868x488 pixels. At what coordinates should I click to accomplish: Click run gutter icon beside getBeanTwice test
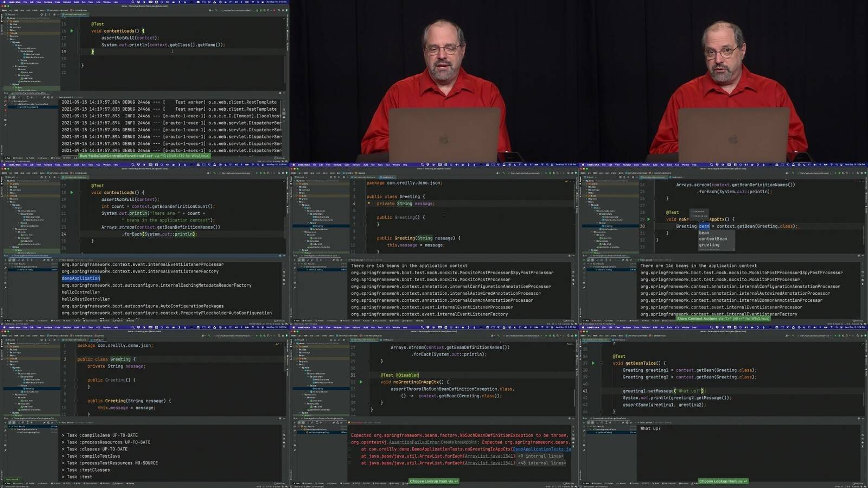[593, 363]
